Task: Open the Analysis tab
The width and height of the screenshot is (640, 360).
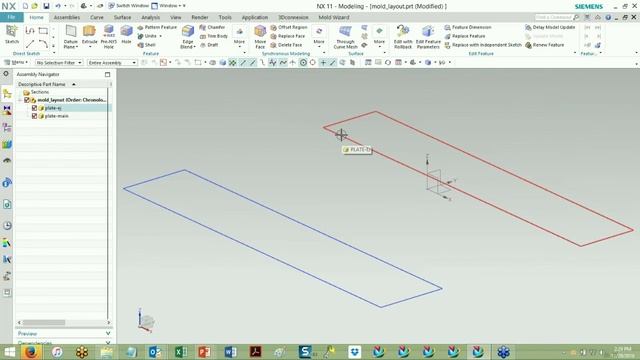Action: click(151, 17)
